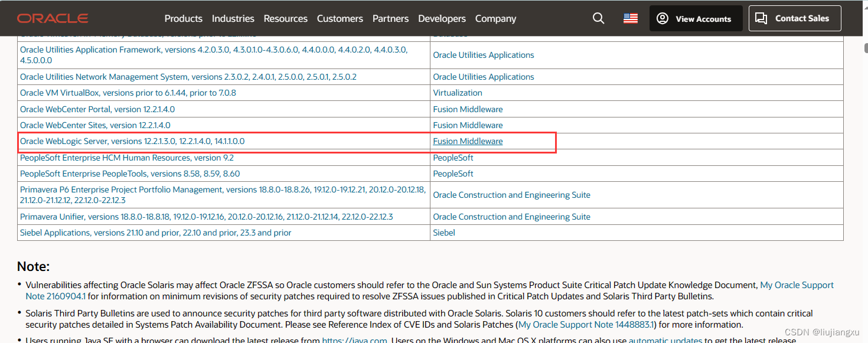Click the Siebel link in the table
The image size is (868, 343).
click(x=444, y=233)
